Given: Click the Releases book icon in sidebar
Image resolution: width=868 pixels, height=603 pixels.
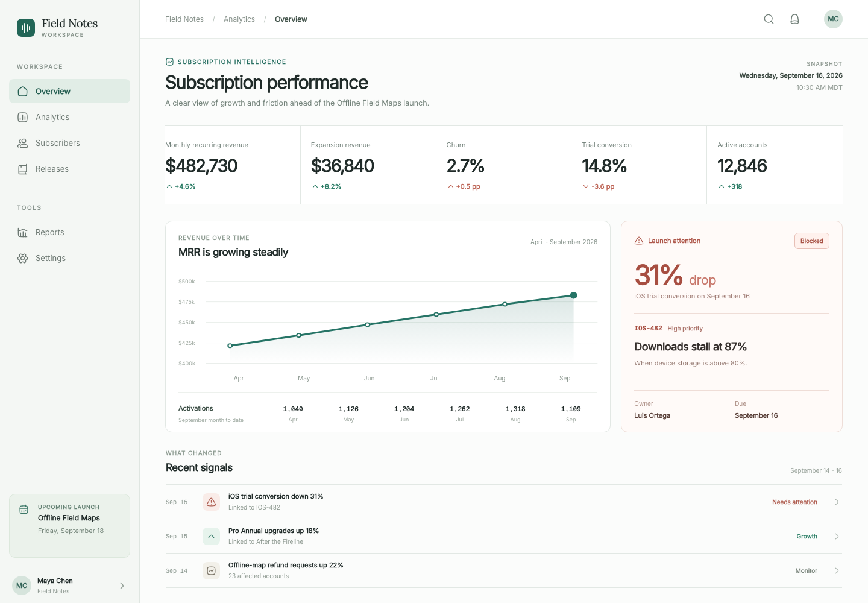Looking at the screenshot, I should (x=23, y=169).
